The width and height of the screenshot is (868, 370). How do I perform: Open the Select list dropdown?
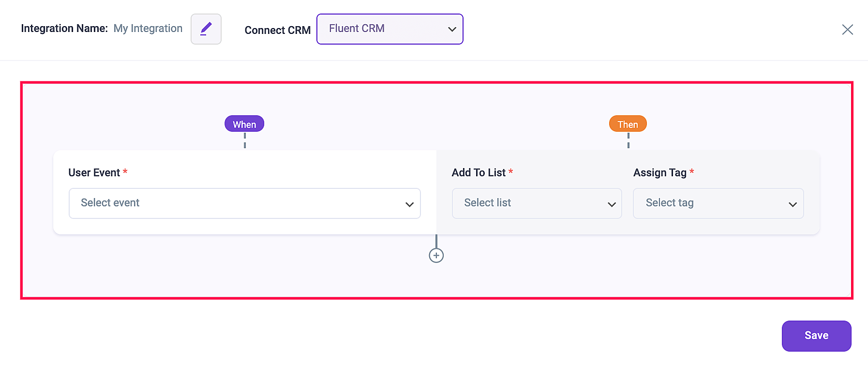click(537, 203)
